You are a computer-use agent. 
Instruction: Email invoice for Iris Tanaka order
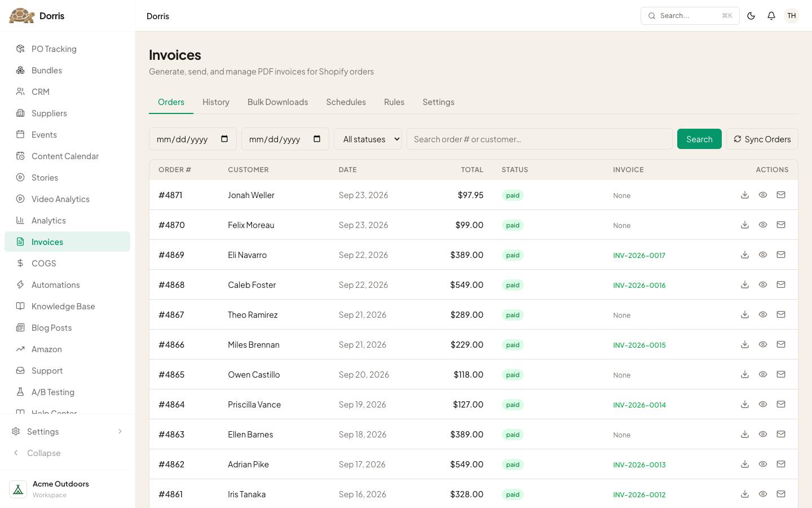click(781, 494)
